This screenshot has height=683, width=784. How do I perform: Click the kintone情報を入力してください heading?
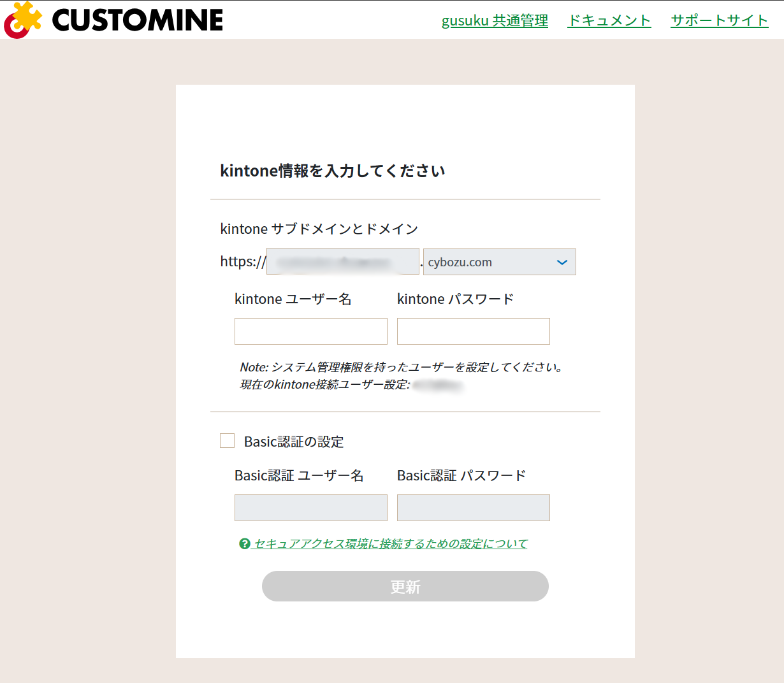point(333,171)
